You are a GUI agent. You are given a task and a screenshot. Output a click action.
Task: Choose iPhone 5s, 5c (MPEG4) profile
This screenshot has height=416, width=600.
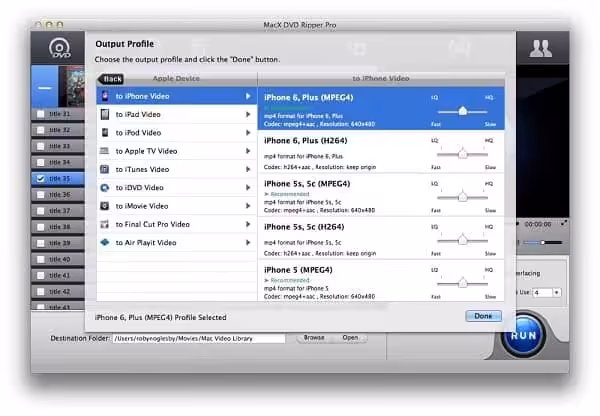(x=381, y=196)
